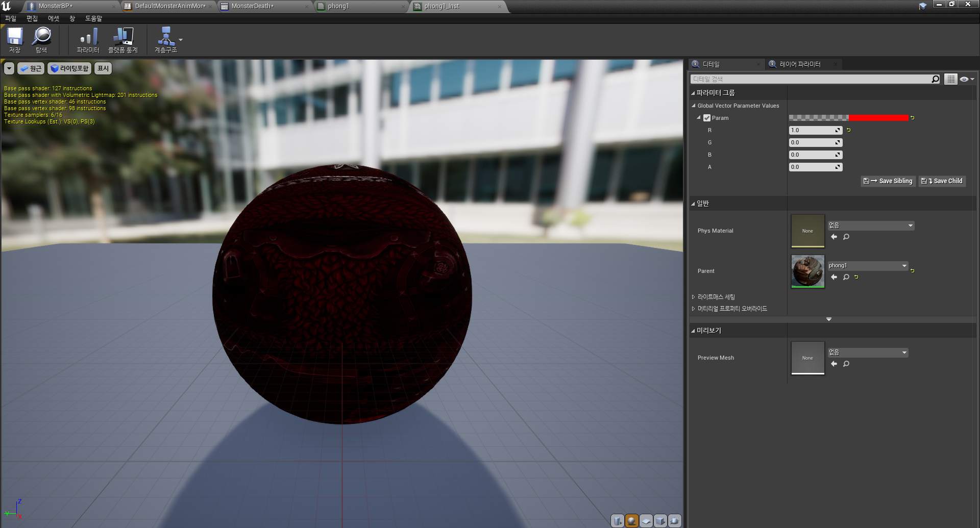Use selected asset arrow for Parent
The image size is (980, 528).
coord(834,277)
